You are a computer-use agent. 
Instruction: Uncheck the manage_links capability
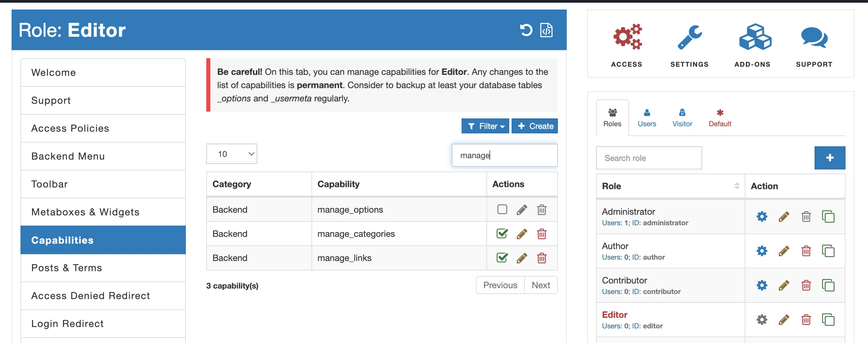[502, 258]
